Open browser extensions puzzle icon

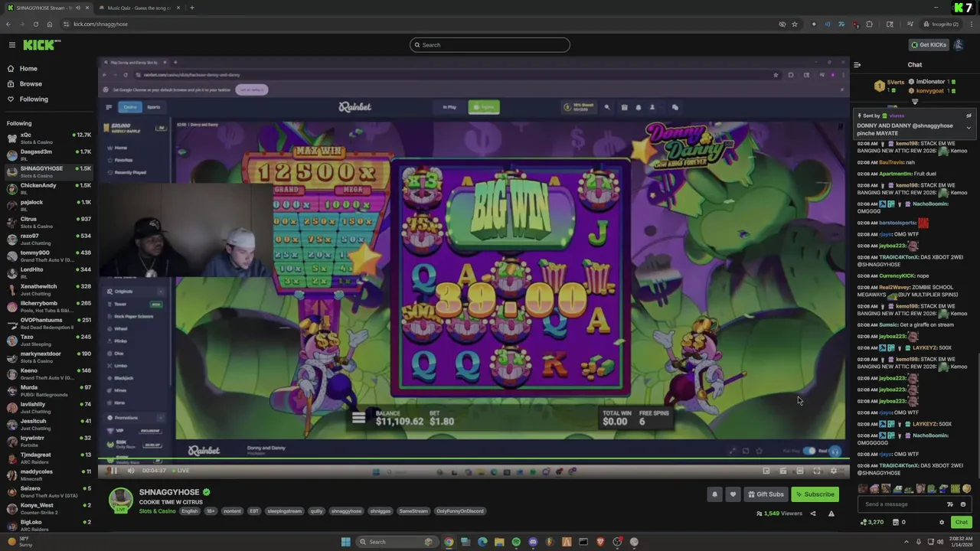pos(869,24)
